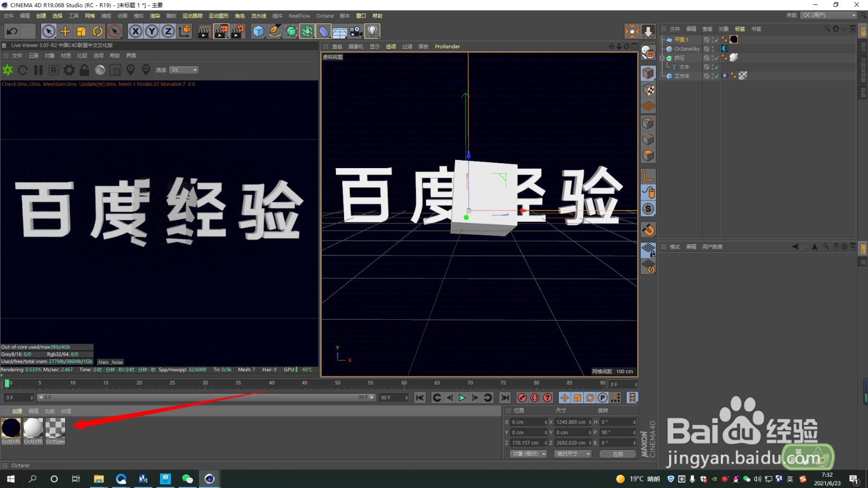Toggle Z axis lock

[168, 31]
